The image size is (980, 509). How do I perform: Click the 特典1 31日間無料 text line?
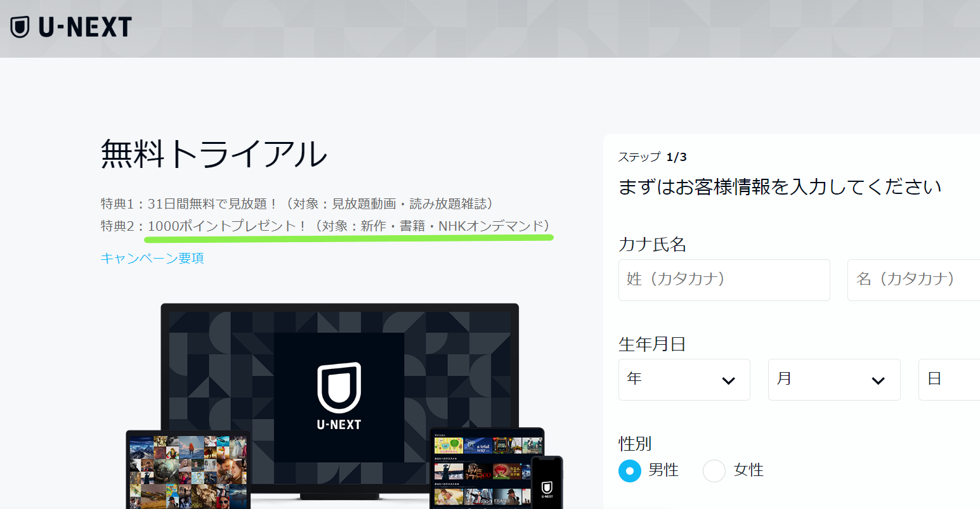(x=297, y=203)
